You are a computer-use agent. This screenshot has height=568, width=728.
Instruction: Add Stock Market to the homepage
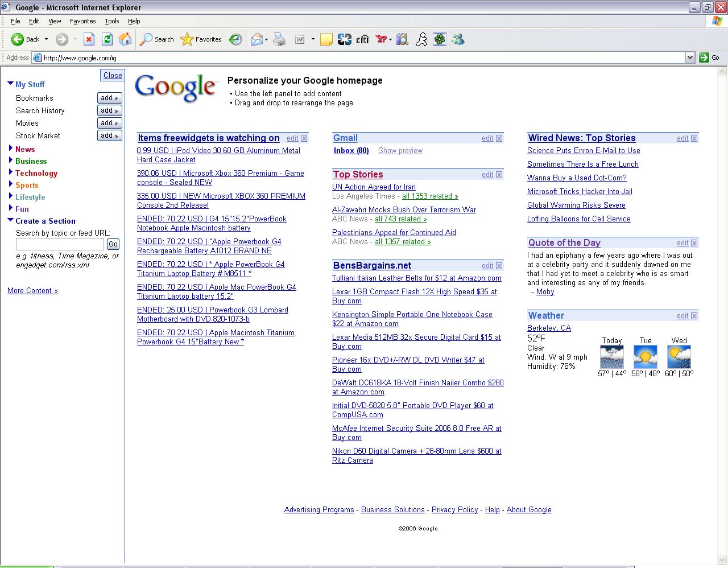(x=109, y=135)
